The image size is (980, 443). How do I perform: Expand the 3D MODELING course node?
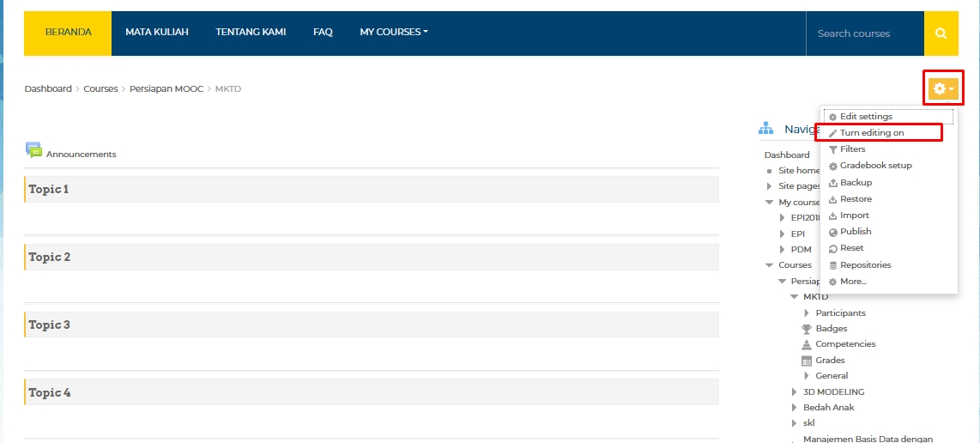tap(795, 392)
